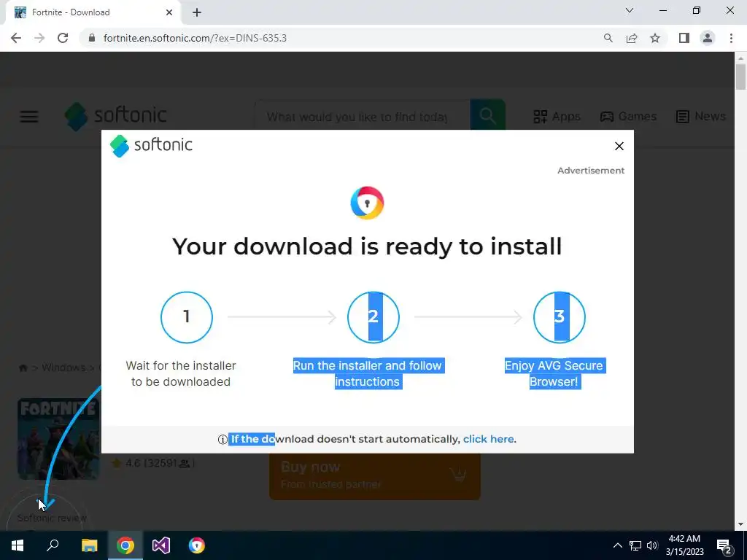Open the Games menu item
This screenshot has height=560, width=747.
click(628, 116)
